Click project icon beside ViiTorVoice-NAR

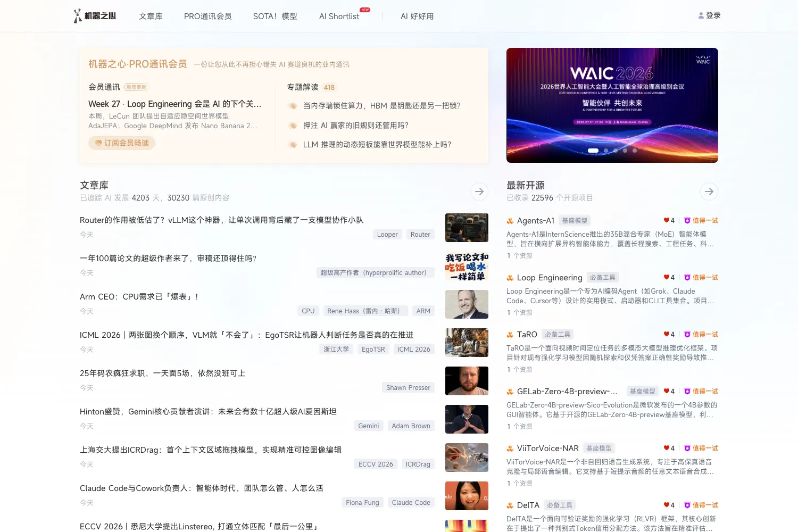(510, 448)
